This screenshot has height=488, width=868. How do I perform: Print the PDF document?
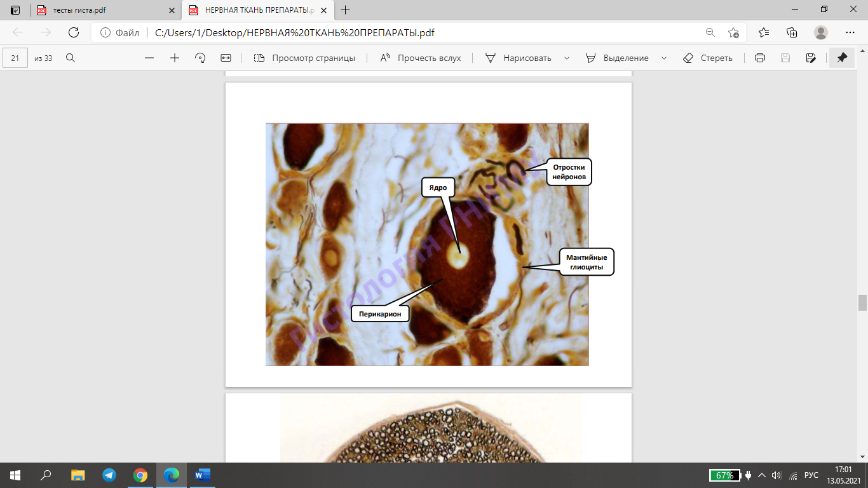[759, 58]
